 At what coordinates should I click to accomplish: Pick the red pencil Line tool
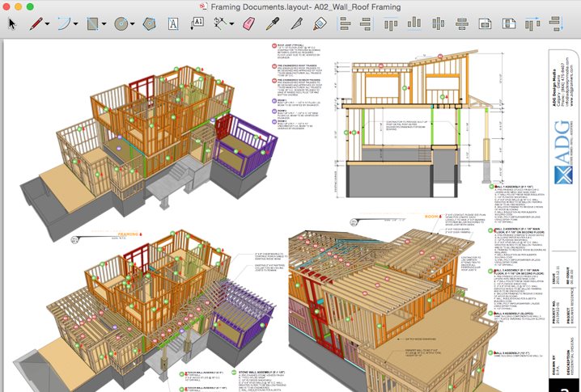pyautogui.click(x=36, y=23)
